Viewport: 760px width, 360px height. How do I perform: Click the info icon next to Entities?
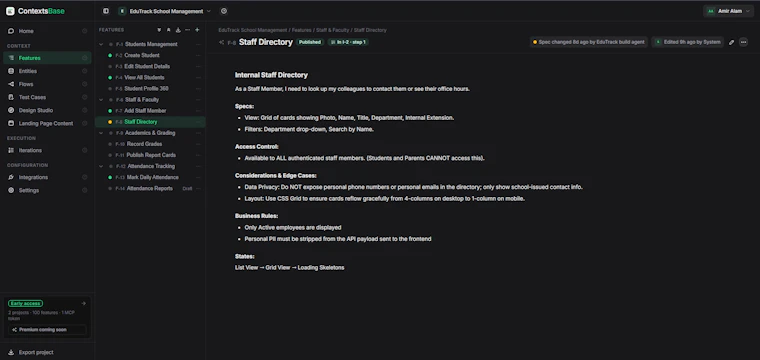(x=85, y=71)
